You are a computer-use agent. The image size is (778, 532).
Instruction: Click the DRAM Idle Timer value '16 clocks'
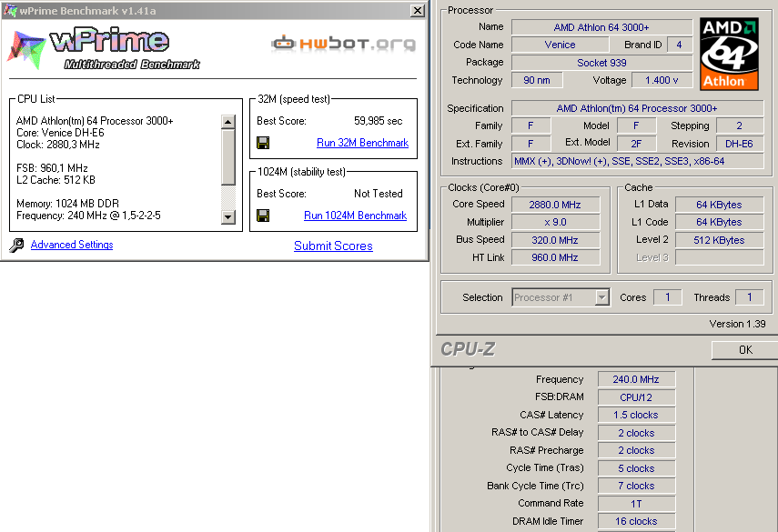click(x=636, y=521)
